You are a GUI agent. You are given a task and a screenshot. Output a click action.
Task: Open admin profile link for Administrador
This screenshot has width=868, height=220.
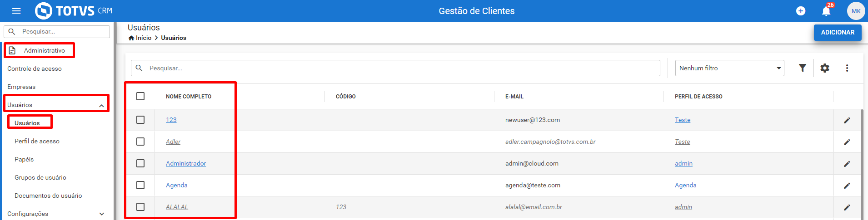pyautogui.click(x=683, y=163)
